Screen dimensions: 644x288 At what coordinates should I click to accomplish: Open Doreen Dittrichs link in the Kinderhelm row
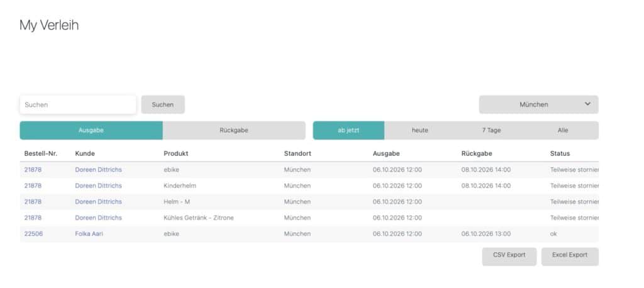(99, 186)
